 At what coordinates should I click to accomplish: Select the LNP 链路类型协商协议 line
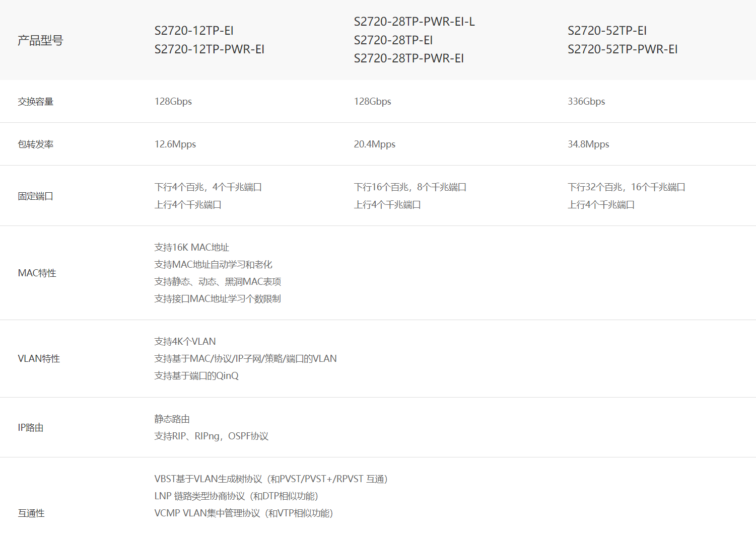pos(236,496)
